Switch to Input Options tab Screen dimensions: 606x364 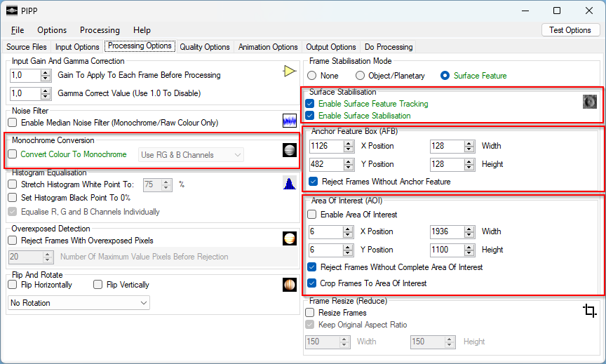pyautogui.click(x=77, y=47)
